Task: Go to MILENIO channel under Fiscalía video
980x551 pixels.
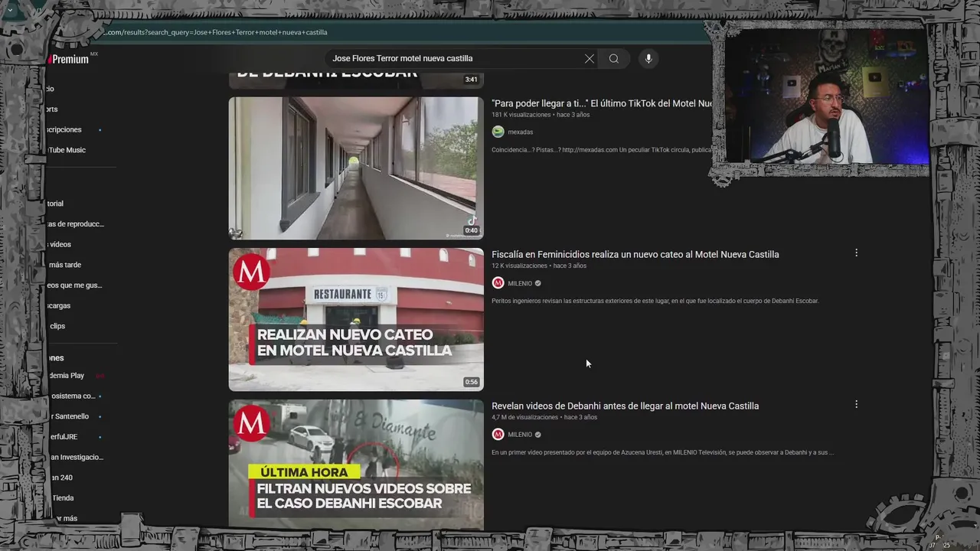Action: point(520,283)
